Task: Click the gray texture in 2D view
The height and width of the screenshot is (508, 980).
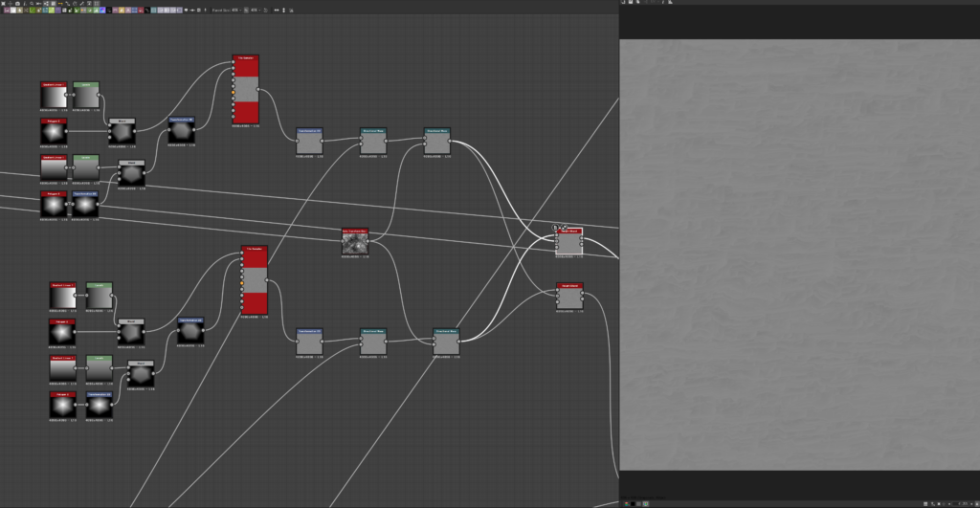Action: click(x=799, y=254)
